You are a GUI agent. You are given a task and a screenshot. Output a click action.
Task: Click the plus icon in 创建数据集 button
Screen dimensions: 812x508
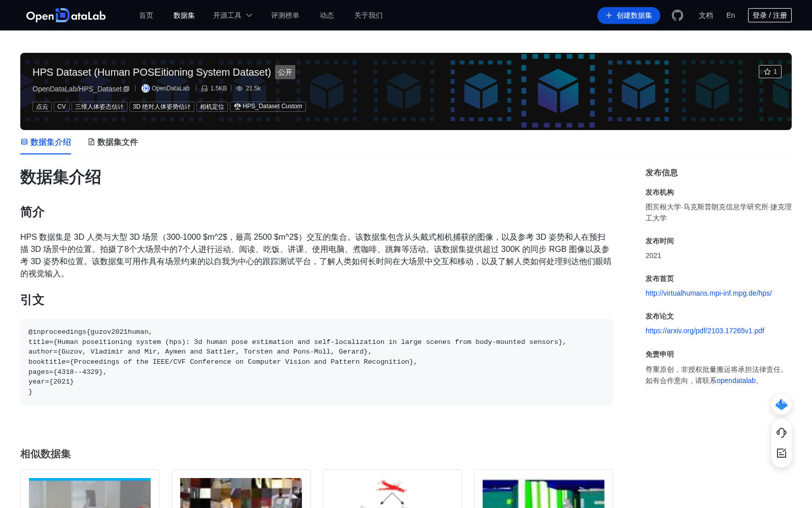pyautogui.click(x=609, y=15)
